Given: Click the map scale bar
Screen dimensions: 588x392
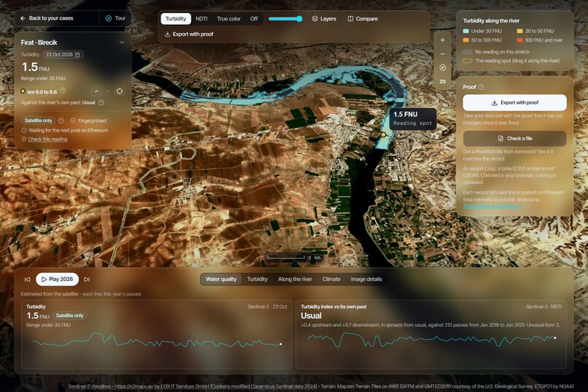Looking at the screenshot, I should (295, 258).
